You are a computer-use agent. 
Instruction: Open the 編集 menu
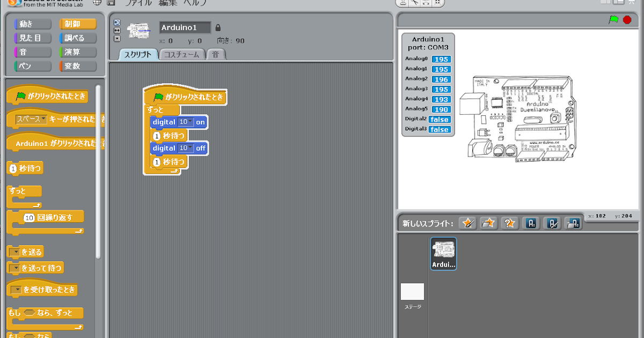pos(169,2)
